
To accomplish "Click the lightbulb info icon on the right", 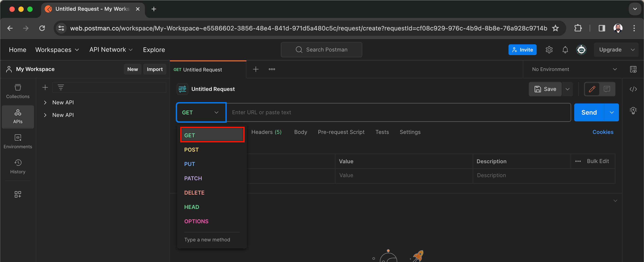I will 633,110.
